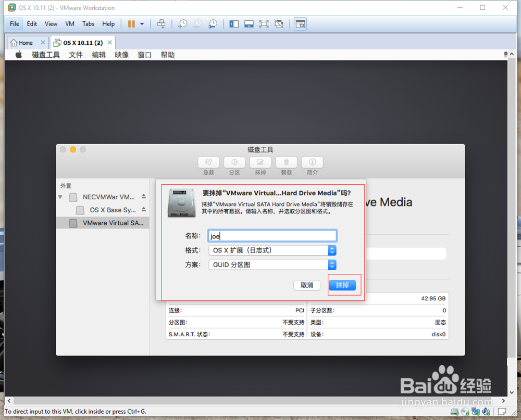This screenshot has height=420, width=521.
Task: Open the 格式 format dropdown
Action: coord(272,250)
